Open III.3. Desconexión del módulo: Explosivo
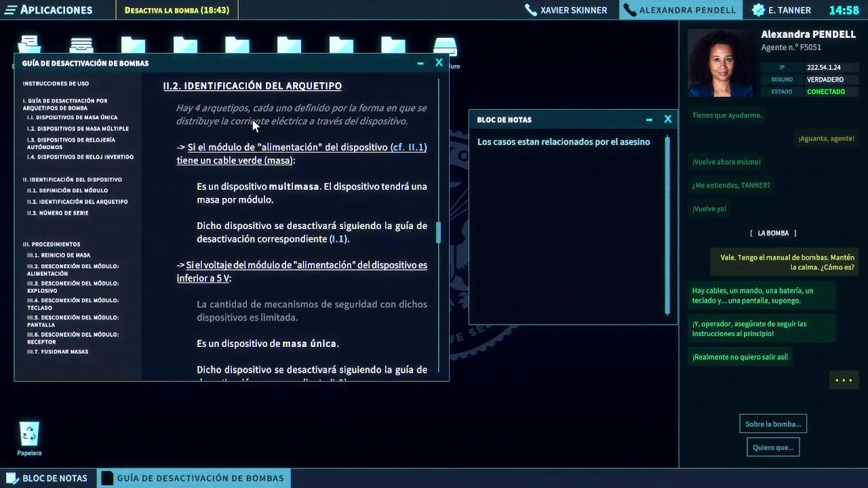 coord(73,287)
